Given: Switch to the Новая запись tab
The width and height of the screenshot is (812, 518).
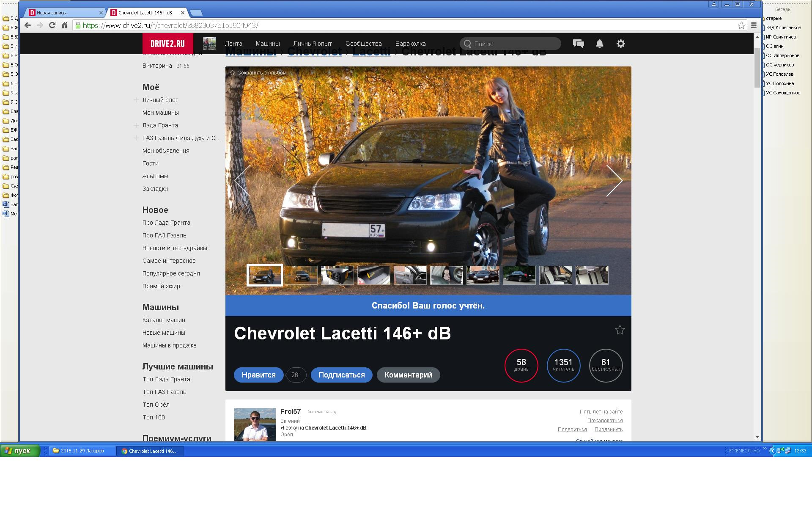Looking at the screenshot, I should pyautogui.click(x=66, y=13).
